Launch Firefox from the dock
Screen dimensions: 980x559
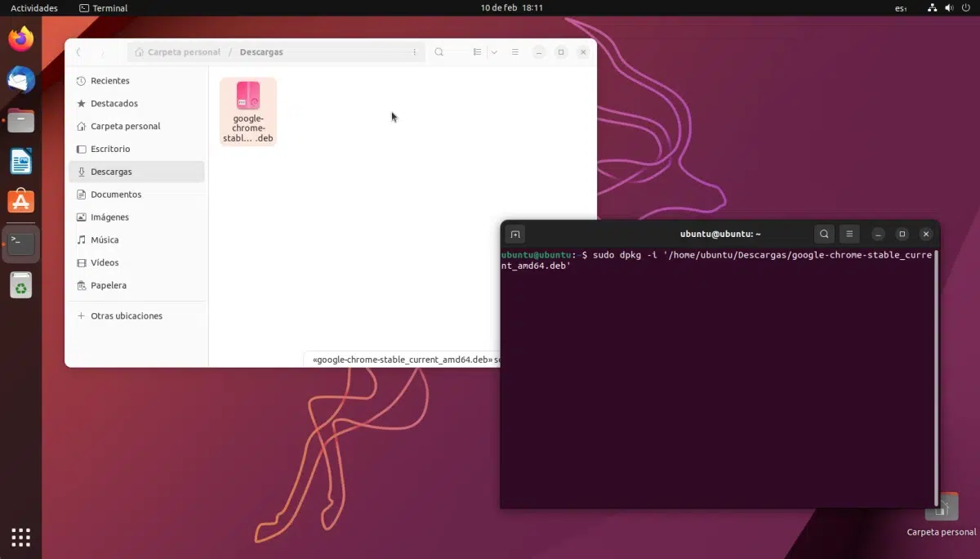tap(21, 39)
